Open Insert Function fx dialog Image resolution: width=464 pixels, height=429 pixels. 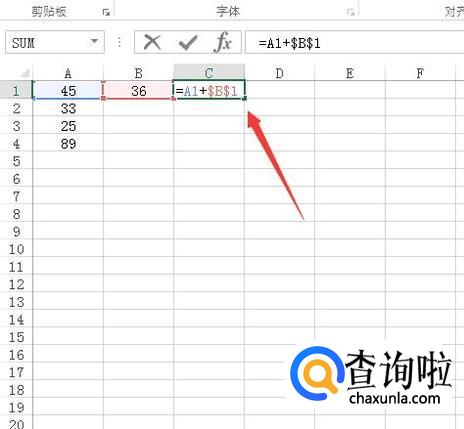pos(223,42)
